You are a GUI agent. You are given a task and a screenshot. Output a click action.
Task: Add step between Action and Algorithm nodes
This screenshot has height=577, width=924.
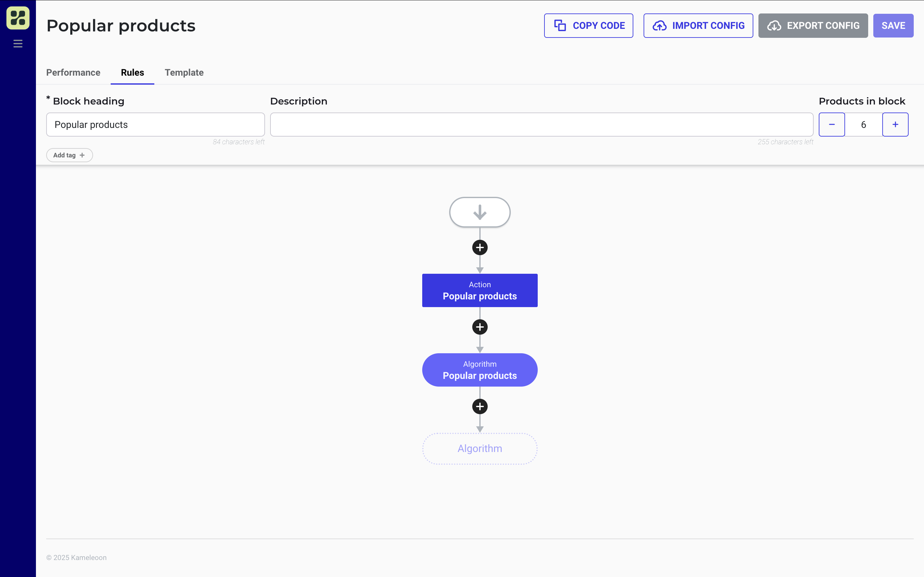point(480,327)
